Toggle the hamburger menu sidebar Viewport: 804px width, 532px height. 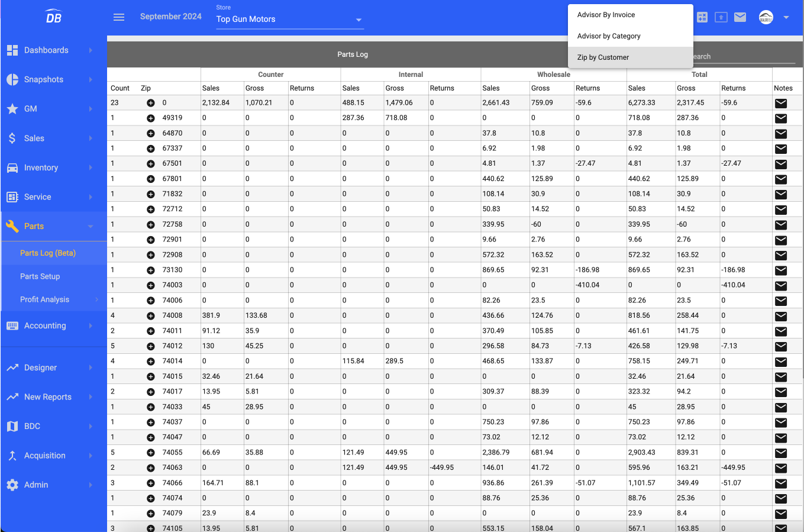119,17
